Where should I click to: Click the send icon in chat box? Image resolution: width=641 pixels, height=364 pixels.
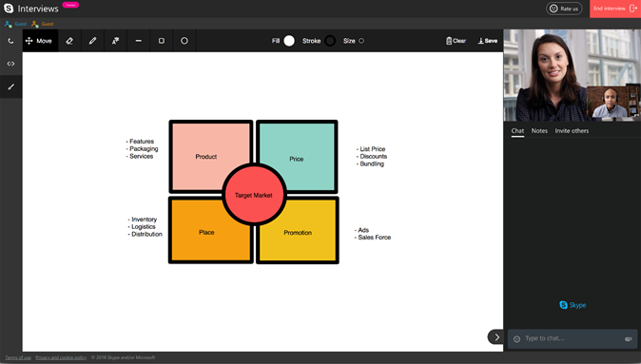pyautogui.click(x=629, y=338)
